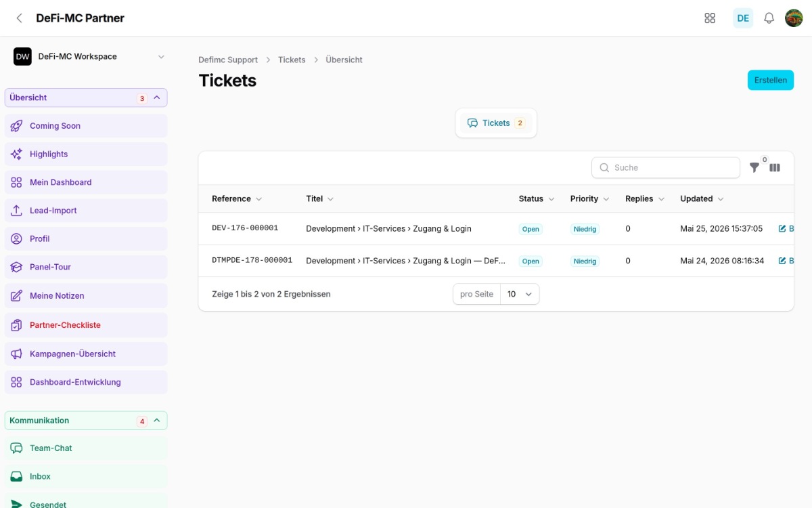The height and width of the screenshot is (508, 812).
Task: Click the Panel-Tour graduation cap icon
Action: click(x=17, y=267)
